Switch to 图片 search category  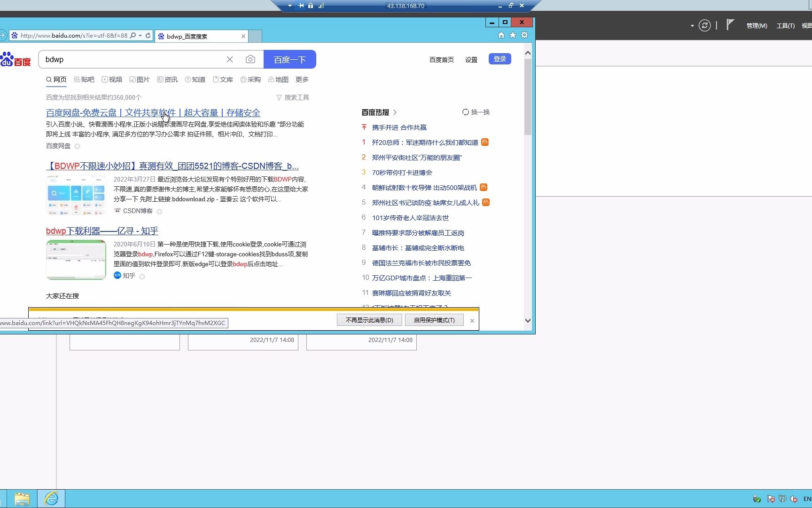click(140, 79)
